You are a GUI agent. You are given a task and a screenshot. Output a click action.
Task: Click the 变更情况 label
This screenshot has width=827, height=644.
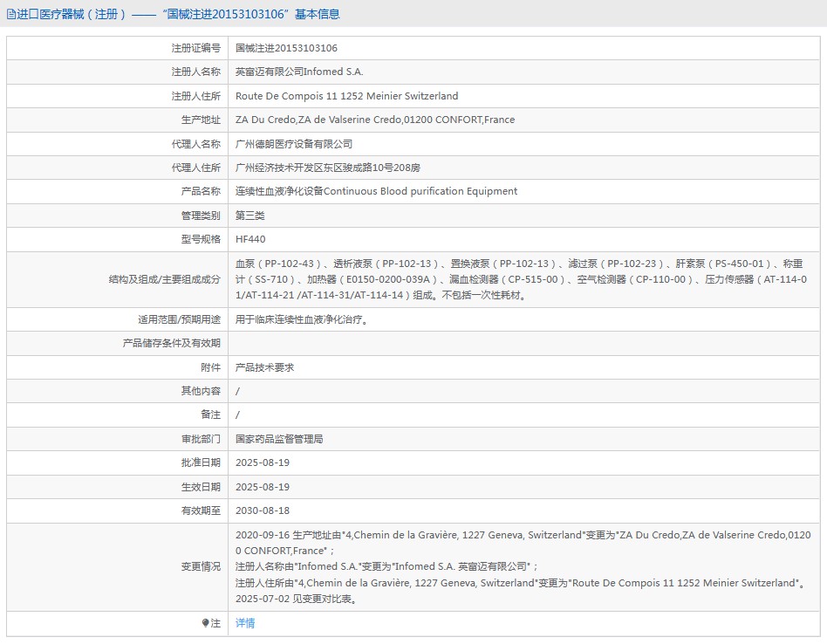point(201,566)
